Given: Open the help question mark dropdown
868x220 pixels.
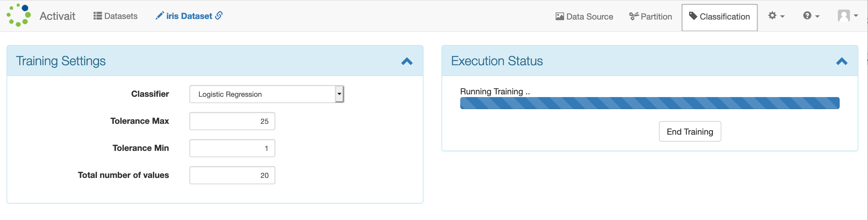Looking at the screenshot, I should click(811, 16).
